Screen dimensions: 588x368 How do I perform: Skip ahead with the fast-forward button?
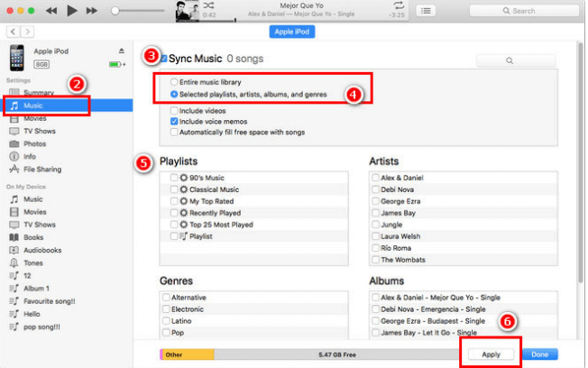92,11
